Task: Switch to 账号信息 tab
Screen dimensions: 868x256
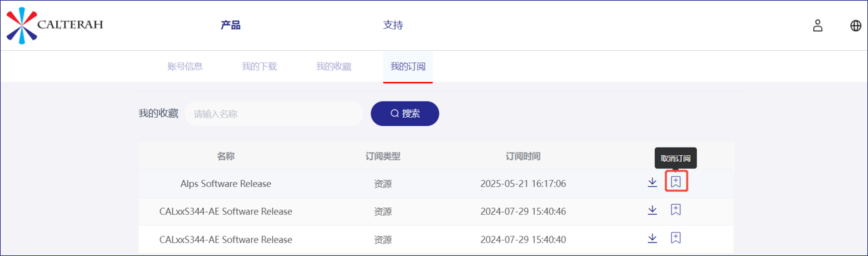Action: 185,66
